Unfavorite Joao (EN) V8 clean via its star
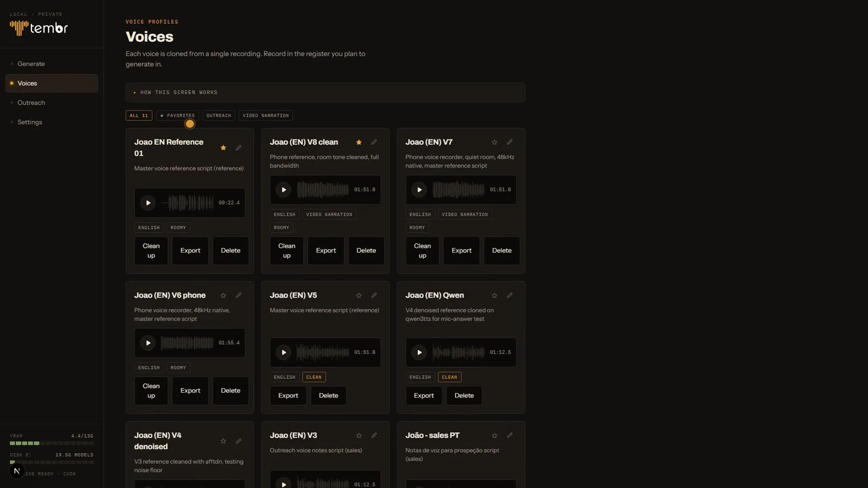This screenshot has height=488, width=868. coord(359,142)
